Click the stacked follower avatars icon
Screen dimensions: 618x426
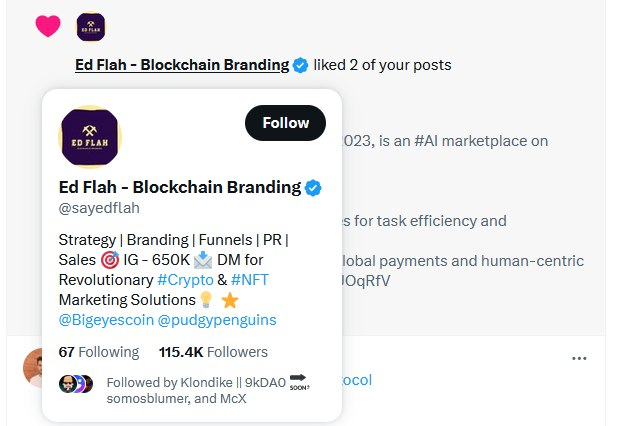[76, 384]
